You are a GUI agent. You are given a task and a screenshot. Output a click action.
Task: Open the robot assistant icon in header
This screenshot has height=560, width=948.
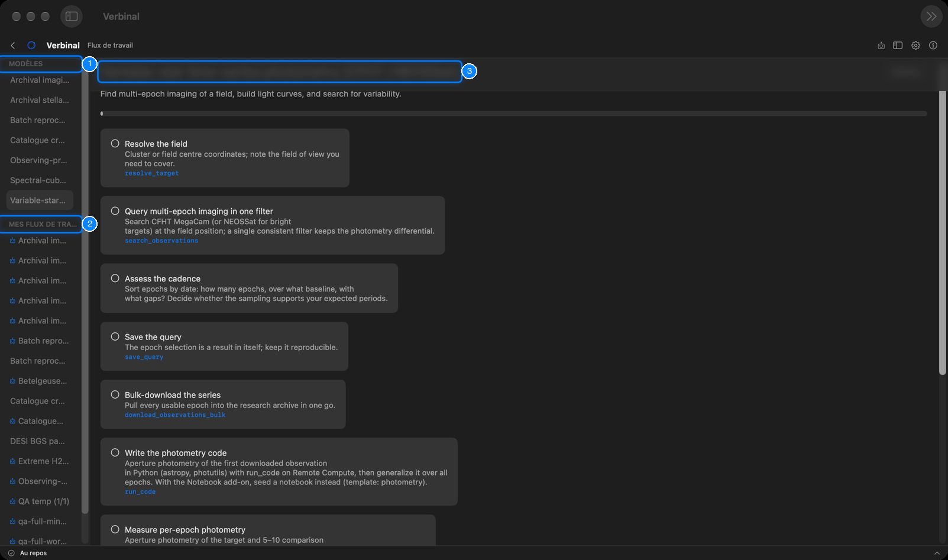point(881,46)
